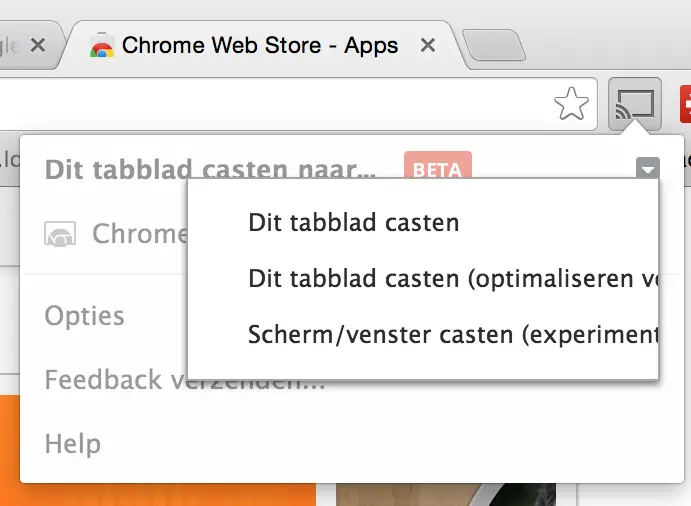Screen dimensions: 691x506
Task: Click the Dit tabblad casten naar heading
Action: (x=211, y=168)
